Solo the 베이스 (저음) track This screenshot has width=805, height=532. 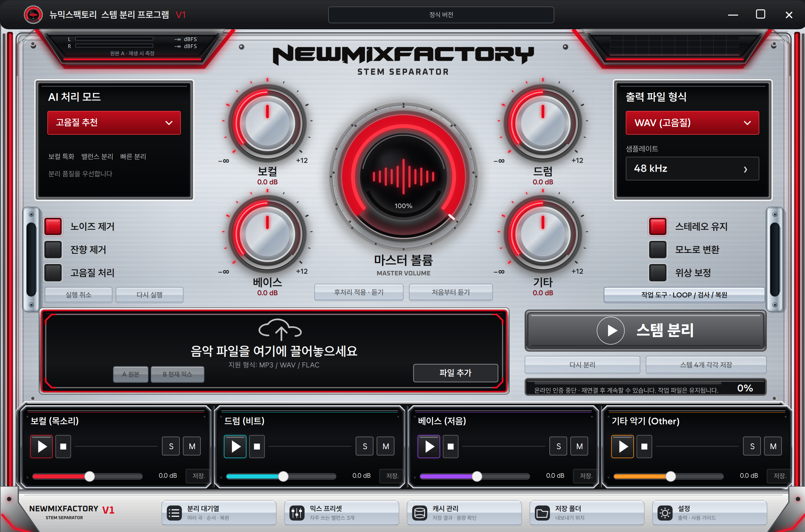[558, 446]
